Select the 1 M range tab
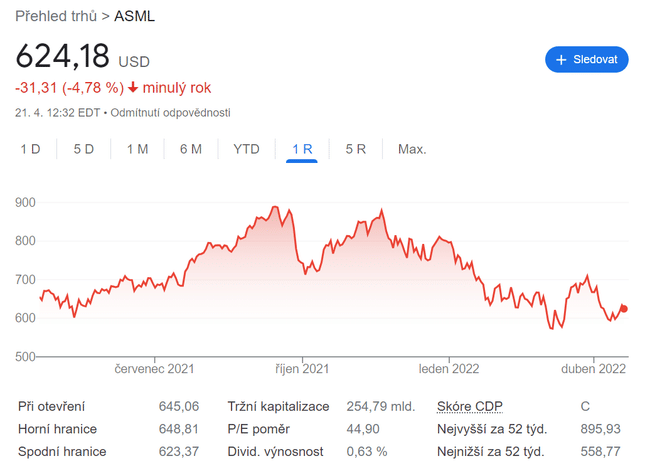Image resolution: width=650 pixels, height=469 pixels. click(x=137, y=149)
